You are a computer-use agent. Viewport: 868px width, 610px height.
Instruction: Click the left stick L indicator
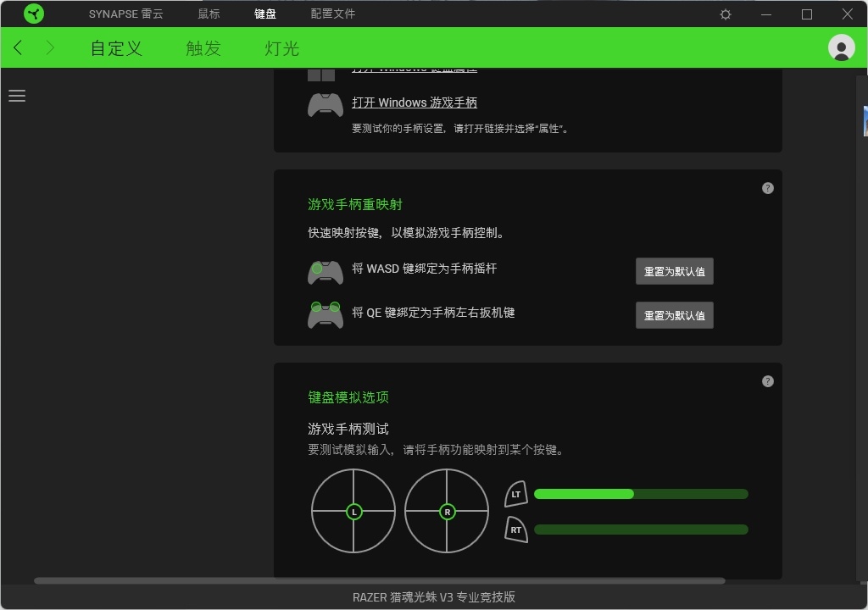point(353,512)
